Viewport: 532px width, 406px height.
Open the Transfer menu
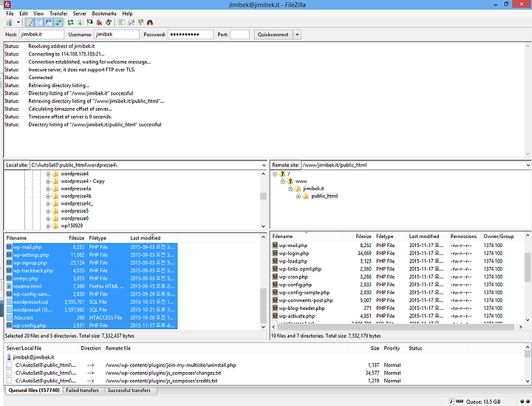58,13
